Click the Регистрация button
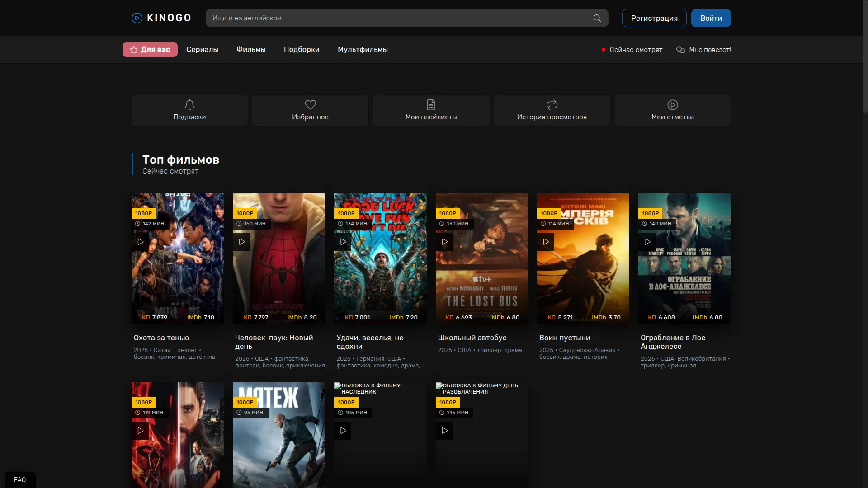Screen dimensions: 868x488 click(654, 18)
